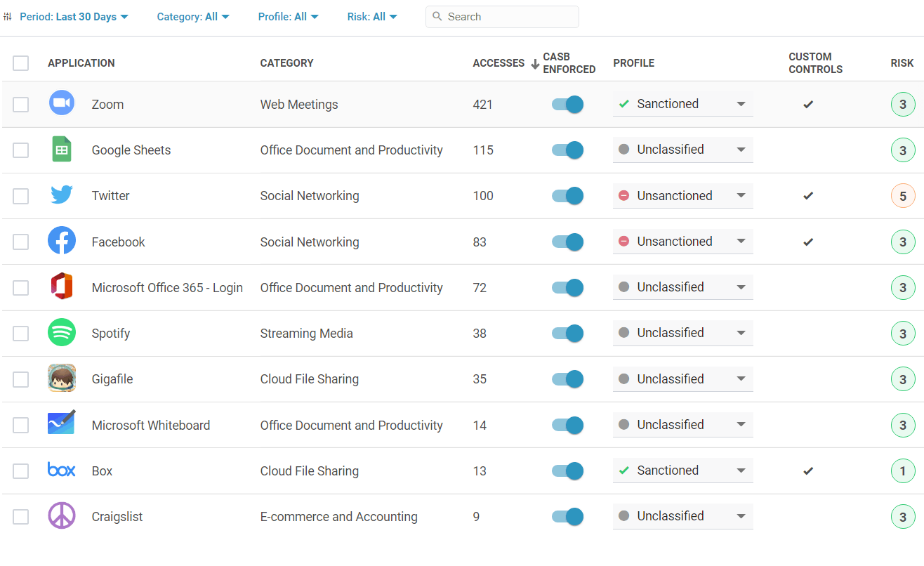Click the sort arrow next to Accesses
This screenshot has width=924, height=566.
tap(535, 63)
